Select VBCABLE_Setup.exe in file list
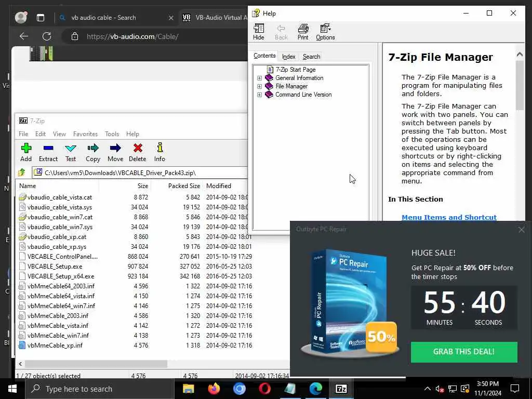The height and width of the screenshot is (399, 532). pos(55,267)
